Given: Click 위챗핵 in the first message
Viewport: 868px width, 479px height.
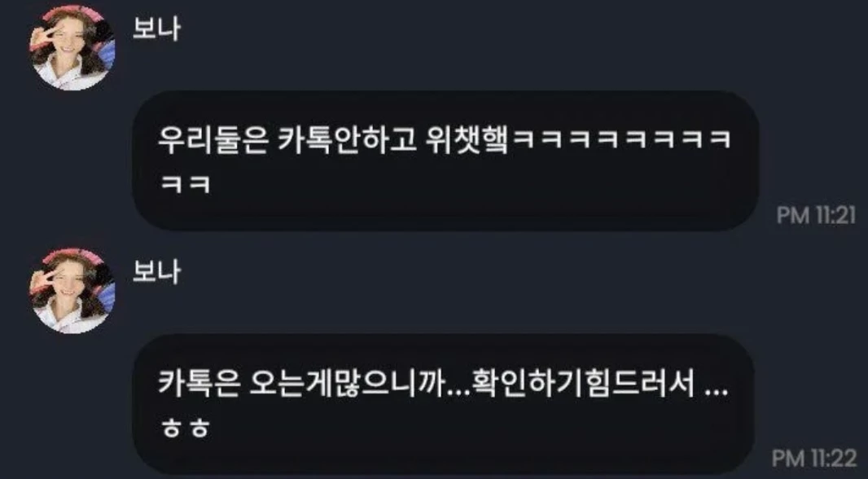Looking at the screenshot, I should (x=467, y=141).
